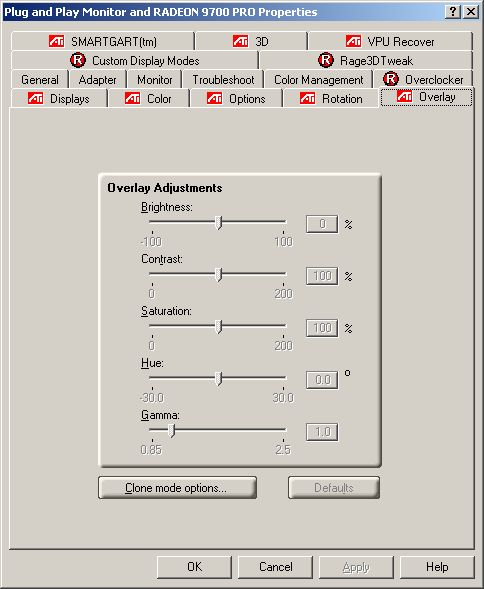Viewport: 484px width, 589px height.
Task: Open the VPU Recover tab
Action: pos(390,41)
